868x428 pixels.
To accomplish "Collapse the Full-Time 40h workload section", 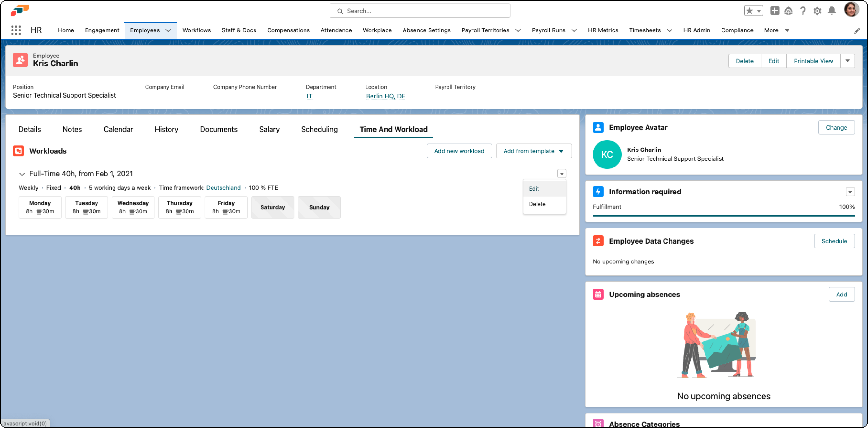I will [22, 174].
